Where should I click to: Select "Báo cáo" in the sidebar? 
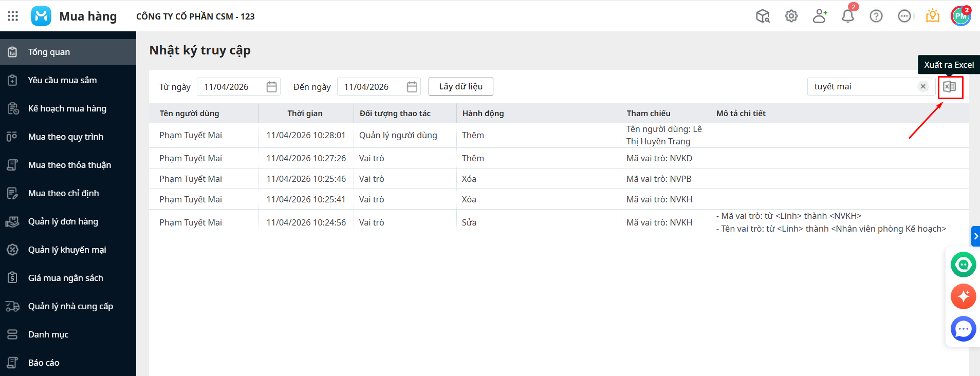44,363
